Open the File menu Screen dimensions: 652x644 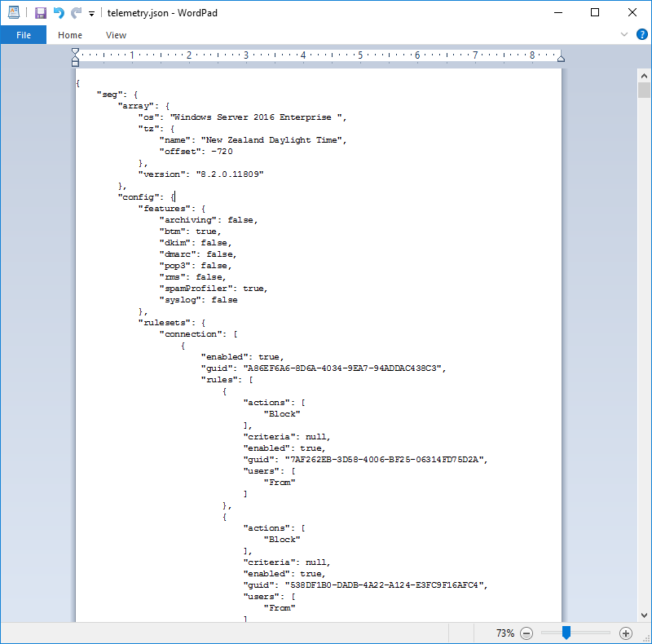point(24,35)
